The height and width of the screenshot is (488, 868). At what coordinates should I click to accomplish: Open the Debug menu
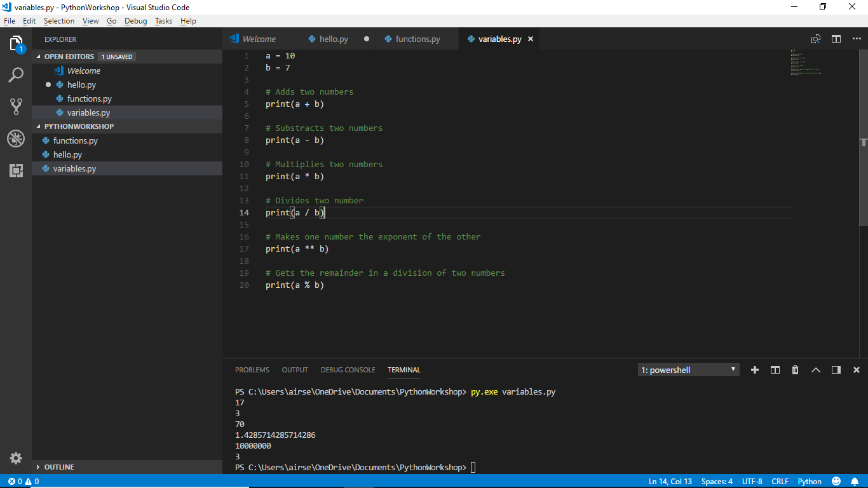click(136, 21)
